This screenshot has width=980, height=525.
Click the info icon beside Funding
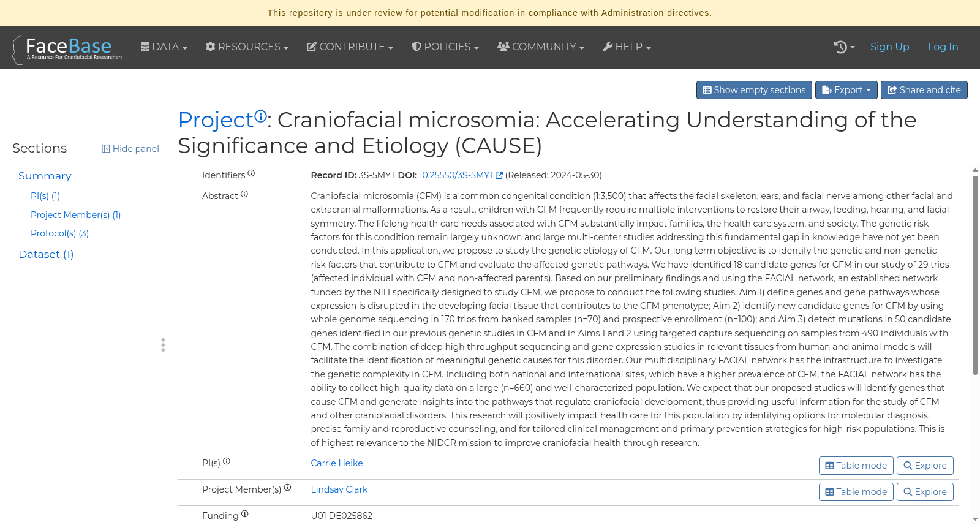(x=245, y=514)
